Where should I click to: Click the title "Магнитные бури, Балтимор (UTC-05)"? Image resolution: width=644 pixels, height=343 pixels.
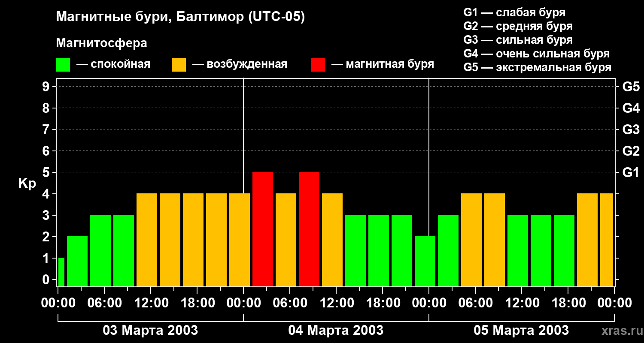(180, 18)
